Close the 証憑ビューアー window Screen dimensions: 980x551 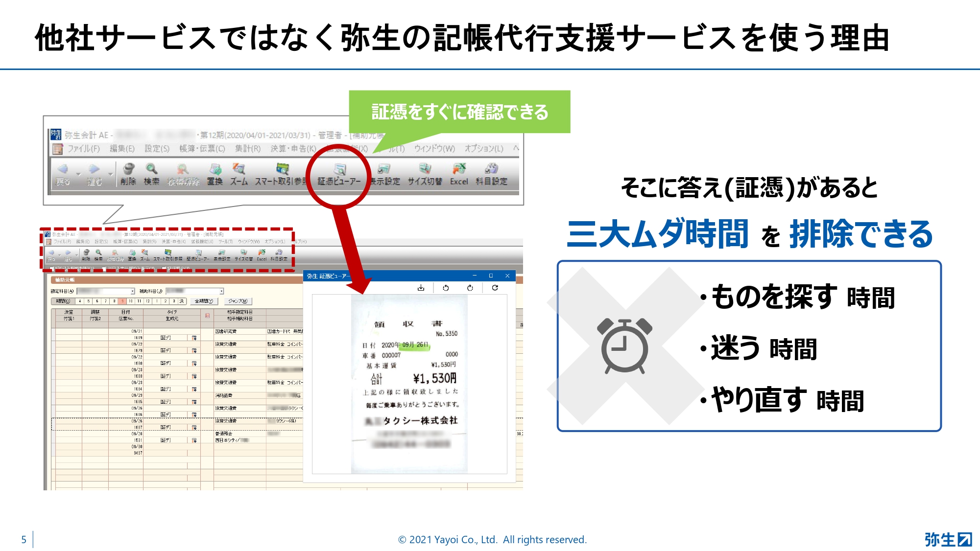pyautogui.click(x=507, y=276)
